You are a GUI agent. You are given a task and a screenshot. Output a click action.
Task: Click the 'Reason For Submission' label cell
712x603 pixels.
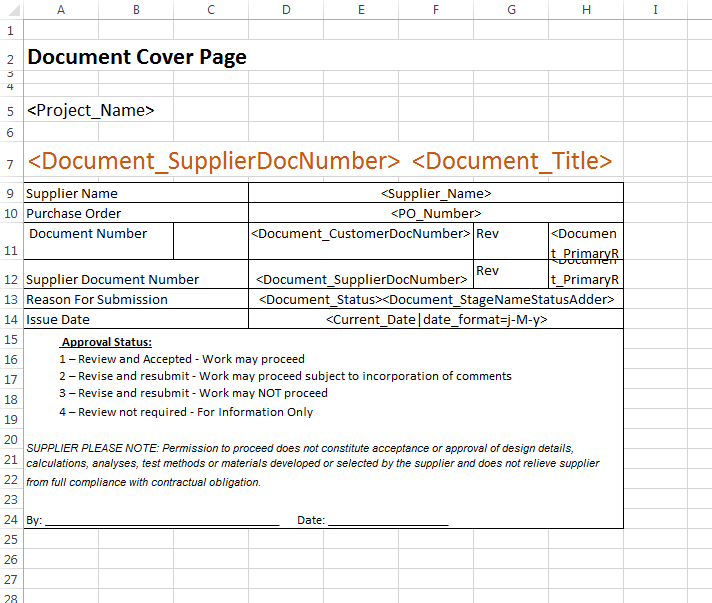[136, 299]
